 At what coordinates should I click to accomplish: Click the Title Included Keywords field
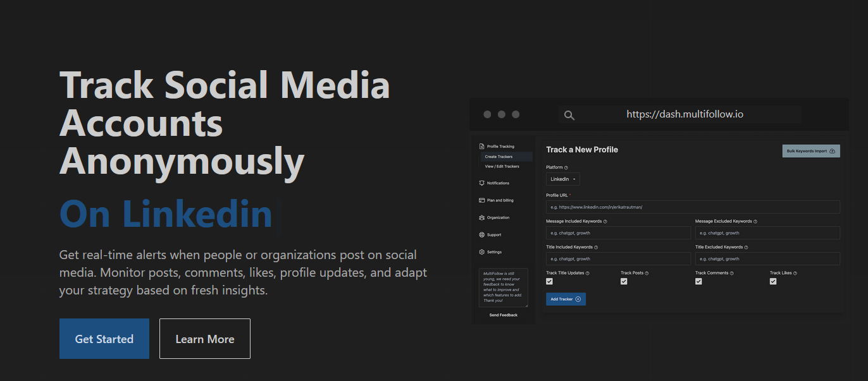(618, 258)
